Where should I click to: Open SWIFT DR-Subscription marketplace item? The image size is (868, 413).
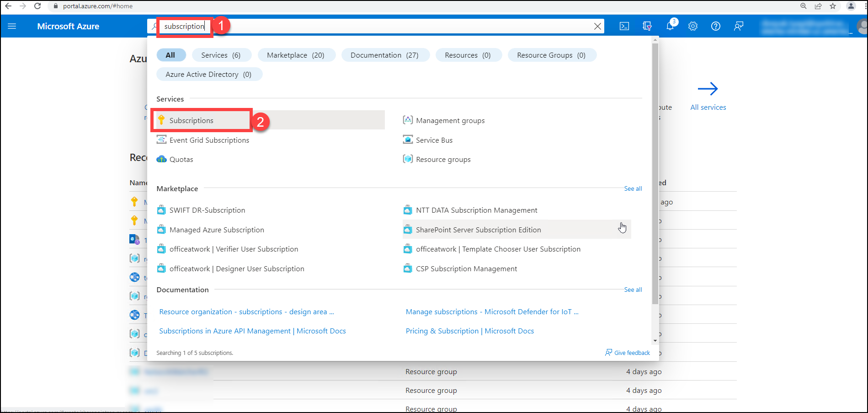(207, 210)
